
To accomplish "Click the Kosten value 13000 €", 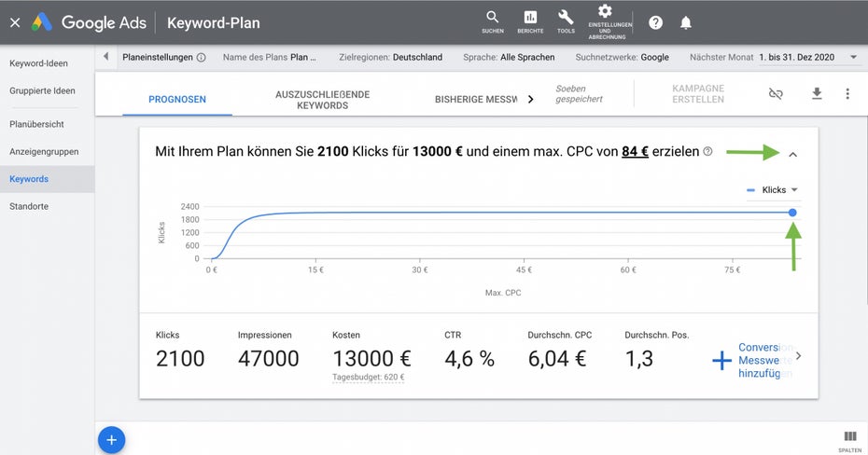I will (371, 359).
